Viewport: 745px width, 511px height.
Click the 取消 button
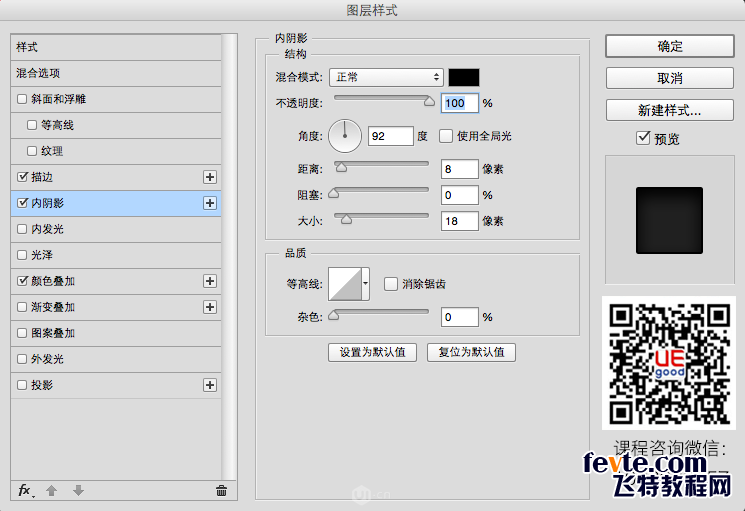[x=670, y=78]
